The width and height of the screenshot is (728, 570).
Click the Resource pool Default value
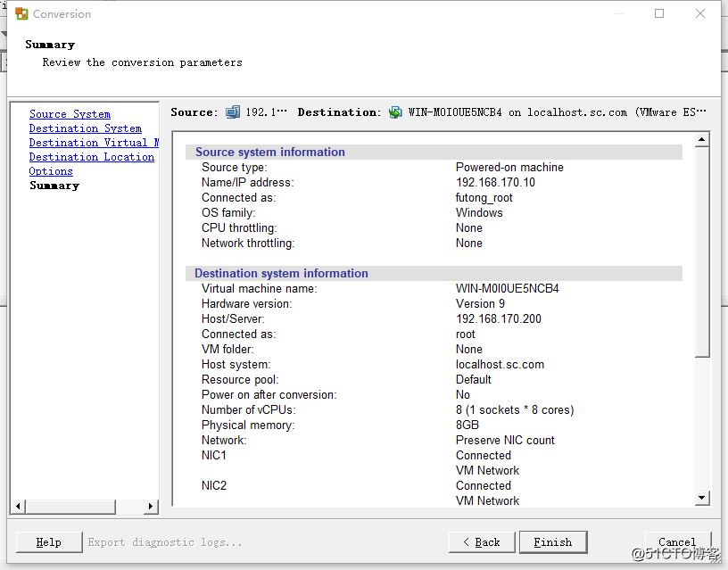474,380
